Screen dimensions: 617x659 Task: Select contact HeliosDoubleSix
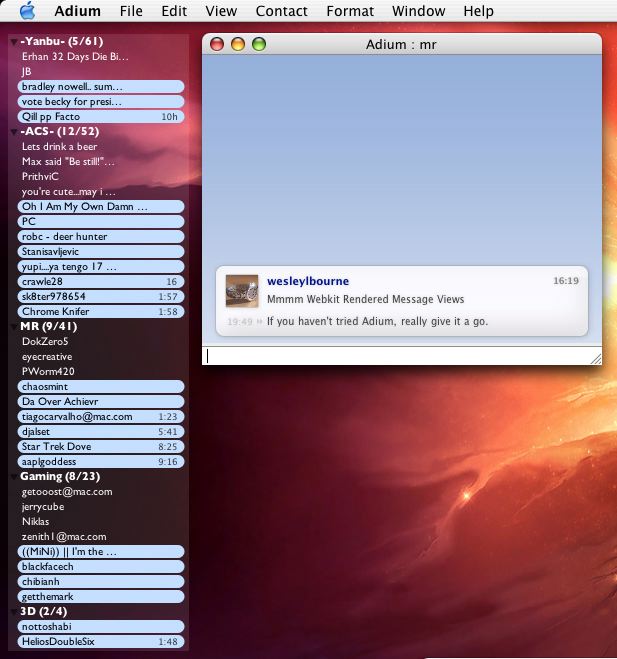click(101, 642)
